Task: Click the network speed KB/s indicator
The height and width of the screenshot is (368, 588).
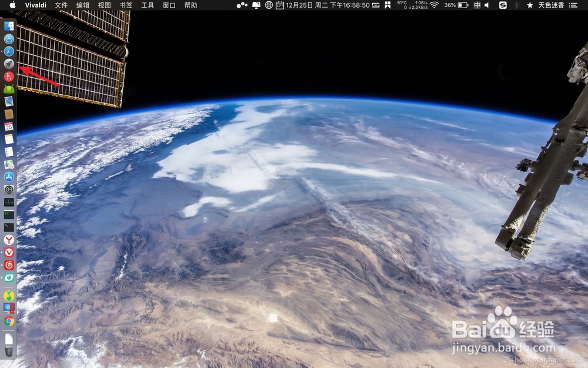Action: tap(417, 5)
